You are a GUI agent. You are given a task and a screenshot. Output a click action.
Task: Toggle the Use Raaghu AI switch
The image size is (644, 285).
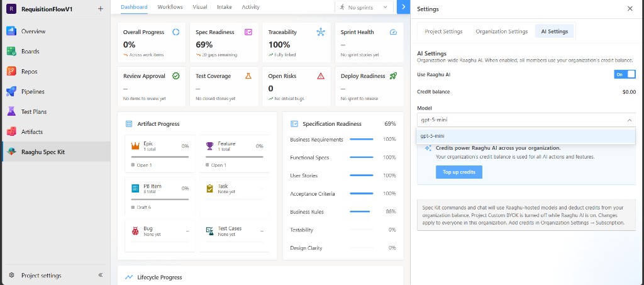coord(625,74)
